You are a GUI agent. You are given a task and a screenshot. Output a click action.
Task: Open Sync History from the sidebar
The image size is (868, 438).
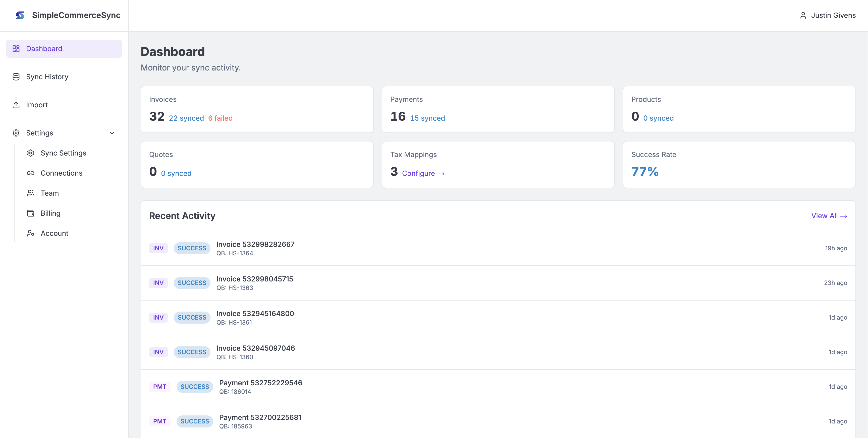tap(47, 77)
